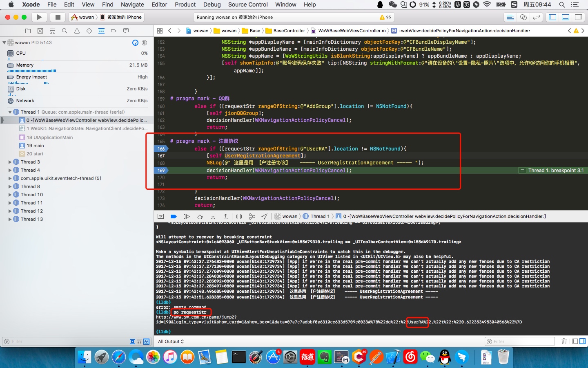Toggle the Debug area visibility

[x=566, y=17]
